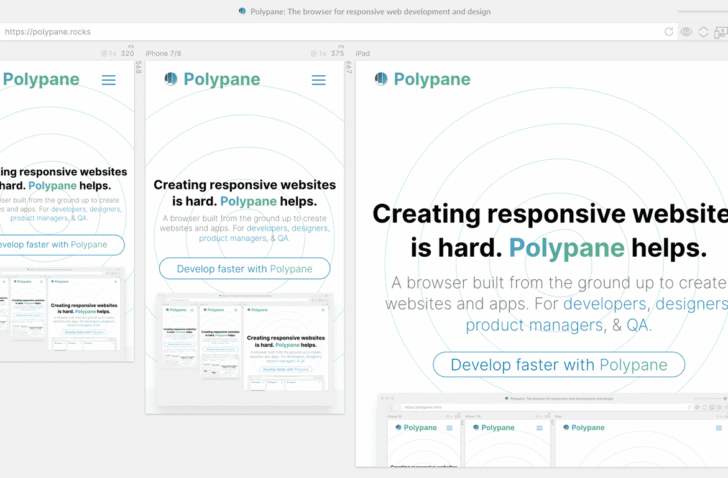The image size is (728, 478).
Task: Open 'QA' link in iPad pane
Action: [x=637, y=325]
